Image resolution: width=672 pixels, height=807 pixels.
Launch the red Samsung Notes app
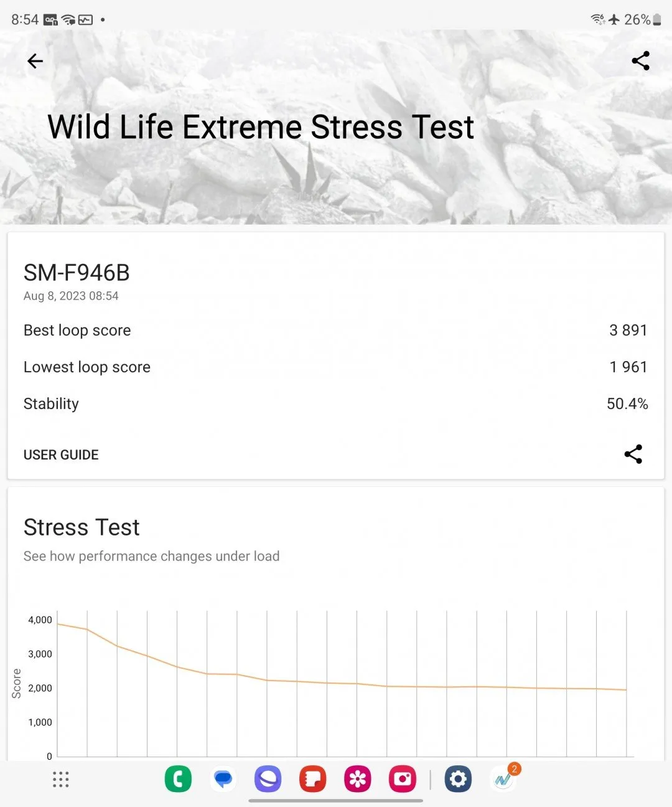tap(313, 780)
